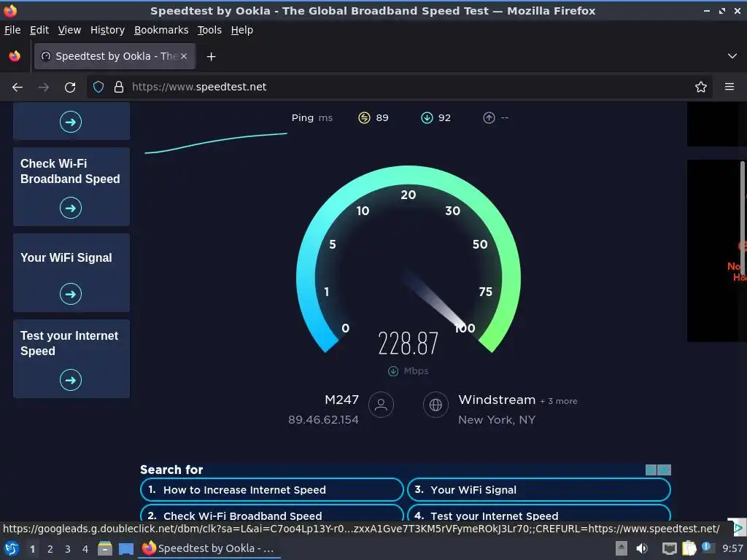The height and width of the screenshot is (560, 747).
Task: Close the Speedtest by Ookla tab
Action: coord(184,56)
